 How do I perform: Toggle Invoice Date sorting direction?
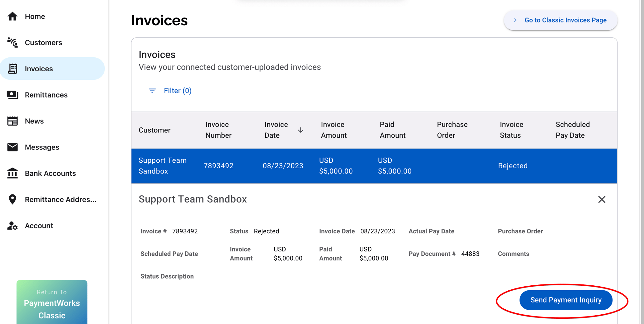[x=300, y=130]
